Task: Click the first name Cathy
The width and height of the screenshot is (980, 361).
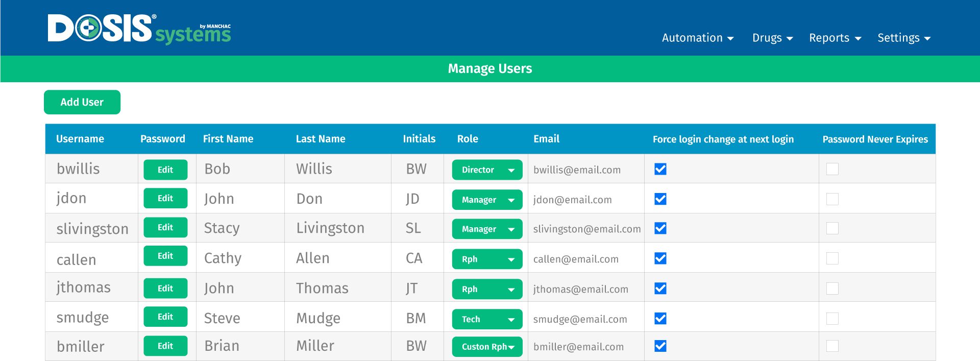Action: 223,258
